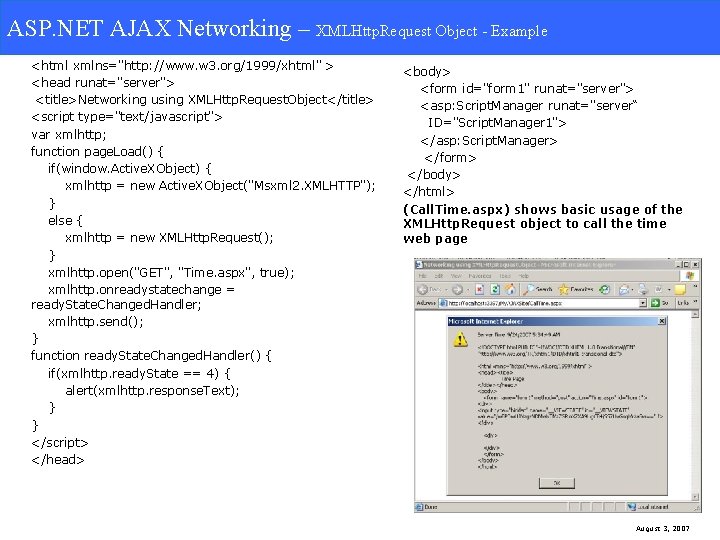720x540 pixels.
Task: Click the Local intranet status bar icon
Action: (632, 506)
